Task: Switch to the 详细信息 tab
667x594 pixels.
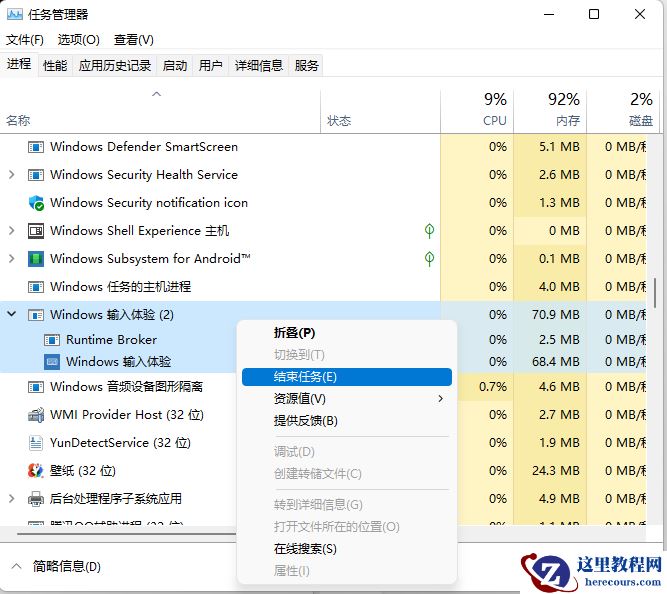Action: [259, 66]
